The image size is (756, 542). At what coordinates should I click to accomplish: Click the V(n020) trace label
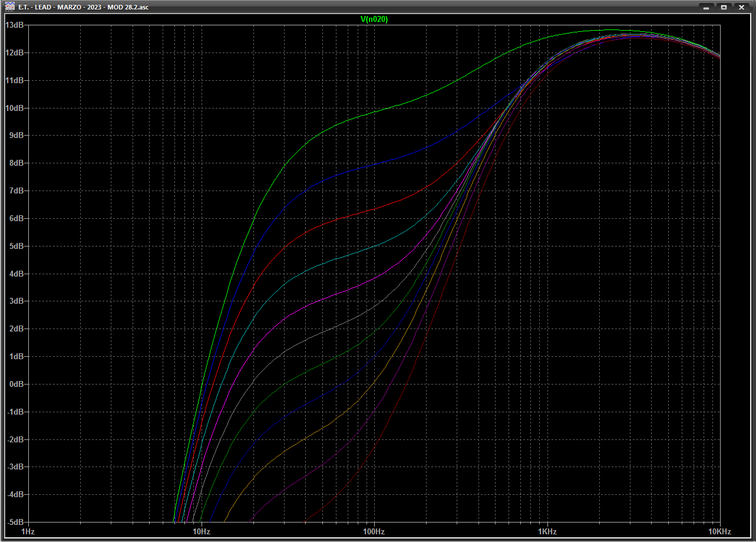374,19
